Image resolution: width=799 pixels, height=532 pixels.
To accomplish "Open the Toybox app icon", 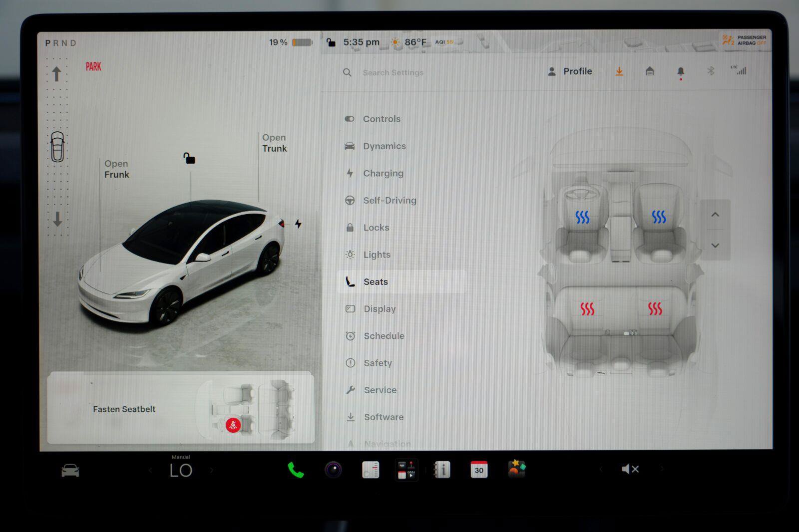I will point(516,469).
